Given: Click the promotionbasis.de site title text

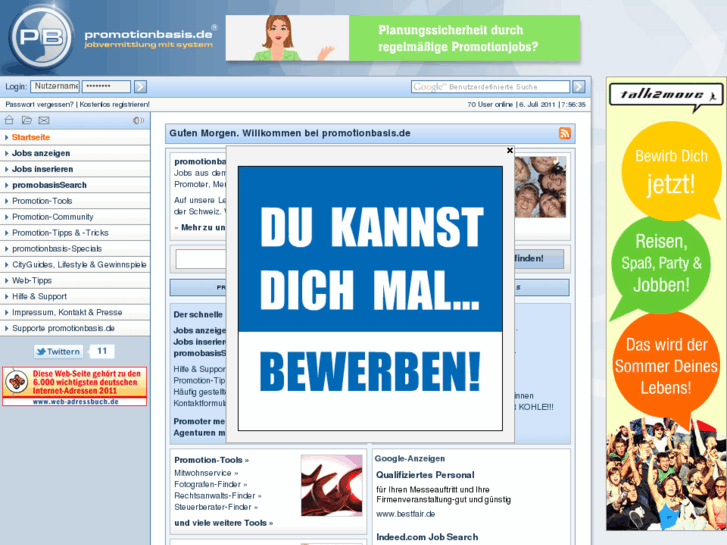Looking at the screenshot, I should point(148,34).
